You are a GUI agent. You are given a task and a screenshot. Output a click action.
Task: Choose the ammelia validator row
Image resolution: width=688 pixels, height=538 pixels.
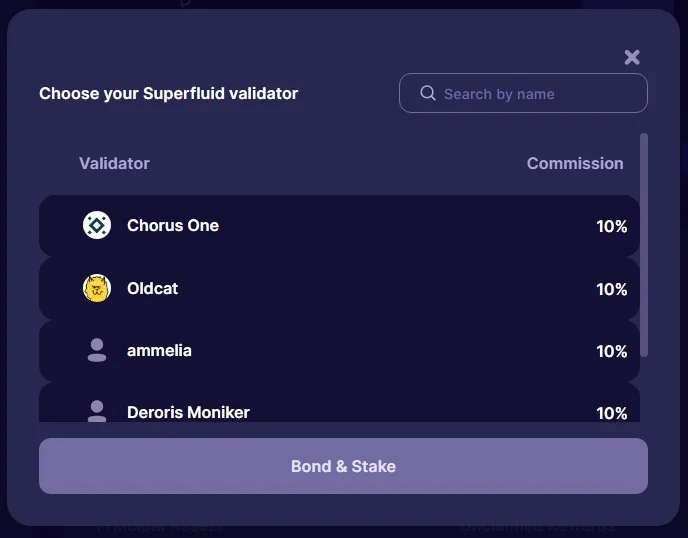tap(339, 351)
